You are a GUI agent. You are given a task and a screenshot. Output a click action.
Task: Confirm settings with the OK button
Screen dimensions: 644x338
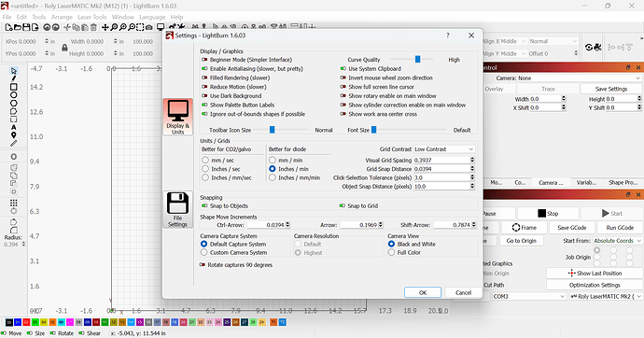tap(423, 292)
